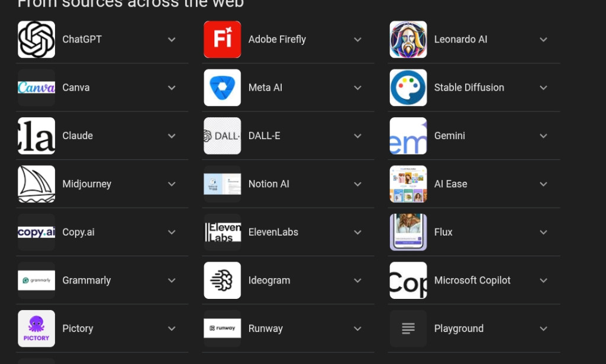Image resolution: width=606 pixels, height=364 pixels.
Task: Select the Notion AI text label
Action: pyautogui.click(x=269, y=184)
